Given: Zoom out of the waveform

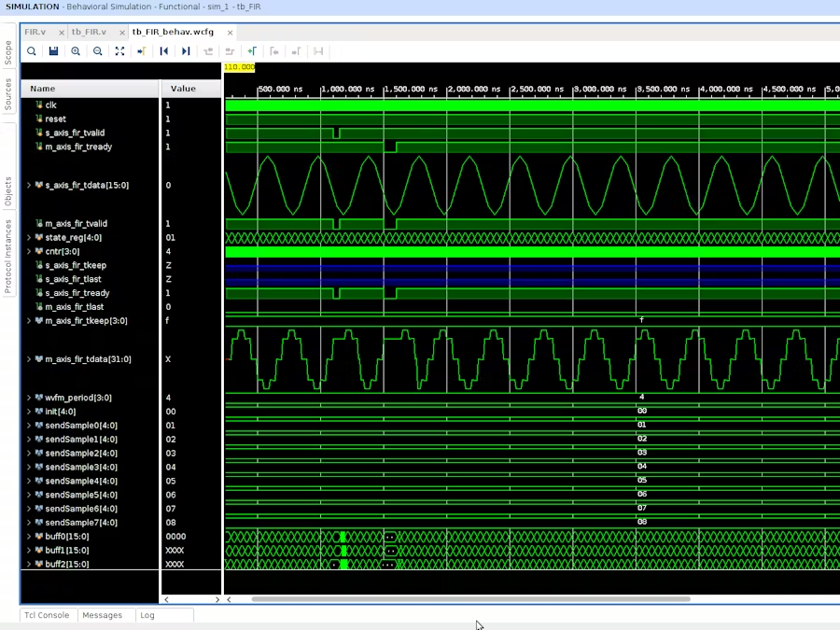Looking at the screenshot, I should pyautogui.click(x=97, y=51).
